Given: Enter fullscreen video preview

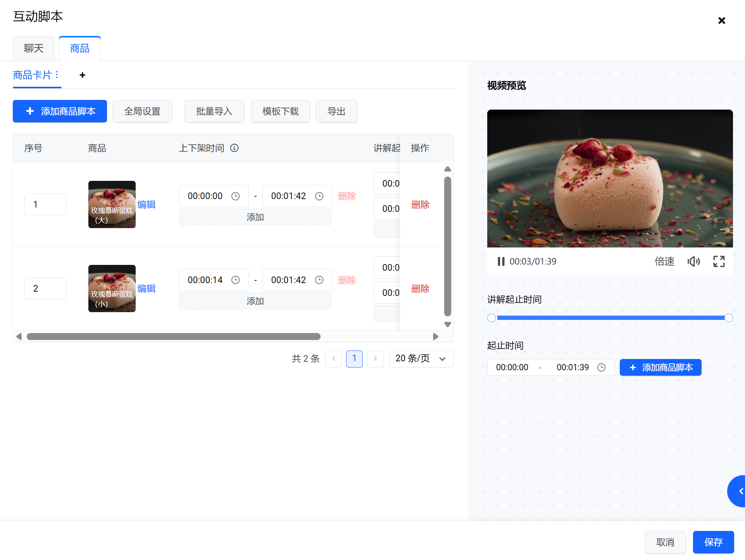Looking at the screenshot, I should click(x=719, y=261).
